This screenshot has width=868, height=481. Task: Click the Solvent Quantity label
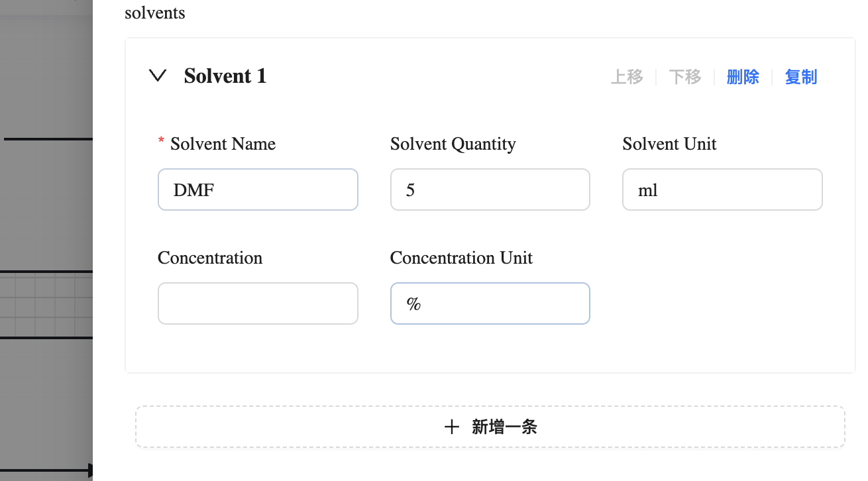coord(453,144)
